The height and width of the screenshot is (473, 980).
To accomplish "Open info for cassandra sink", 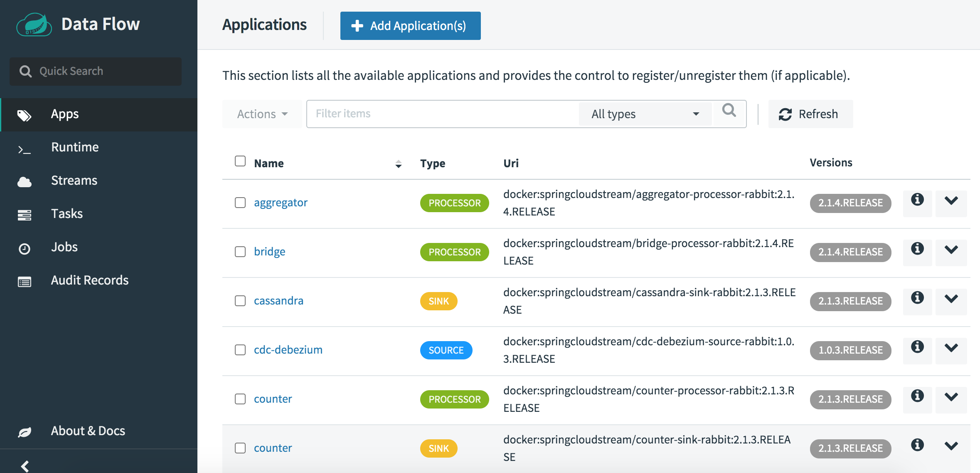I will 917,298.
